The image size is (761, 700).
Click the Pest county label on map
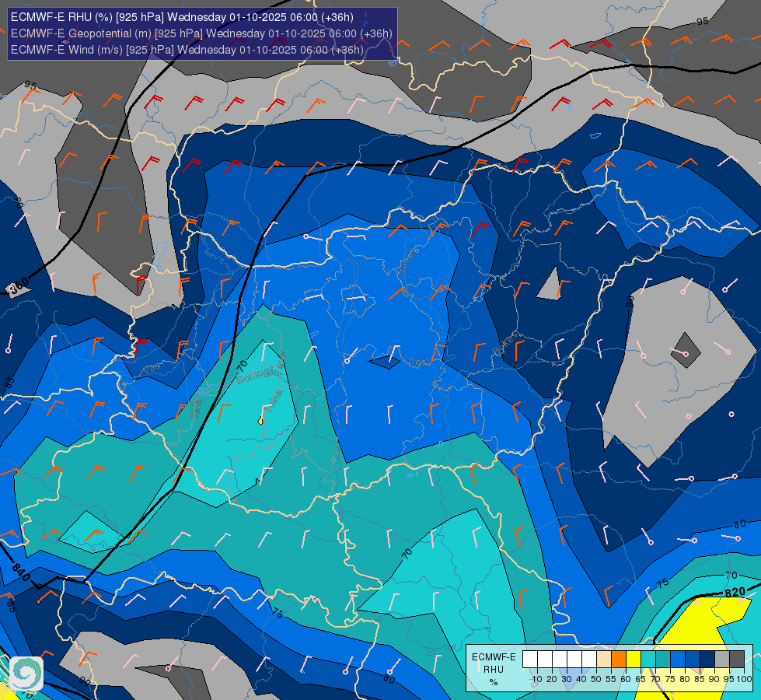pyautogui.click(x=418, y=362)
